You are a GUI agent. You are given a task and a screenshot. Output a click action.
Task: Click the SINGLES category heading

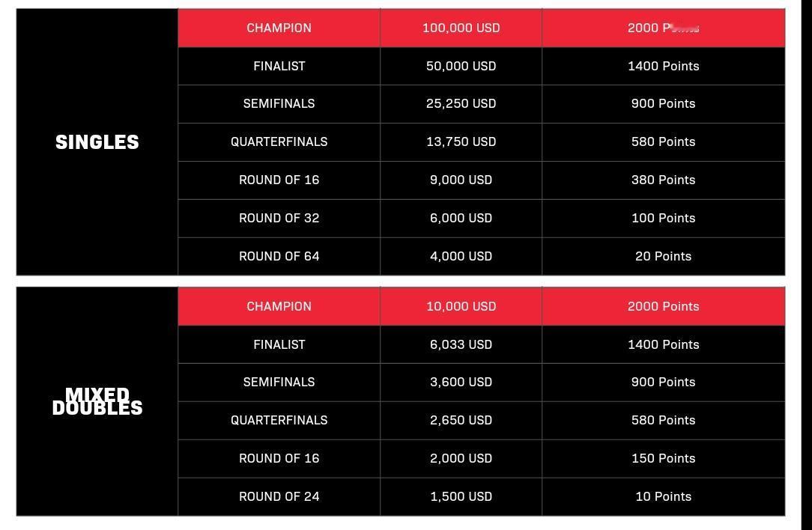(97, 142)
